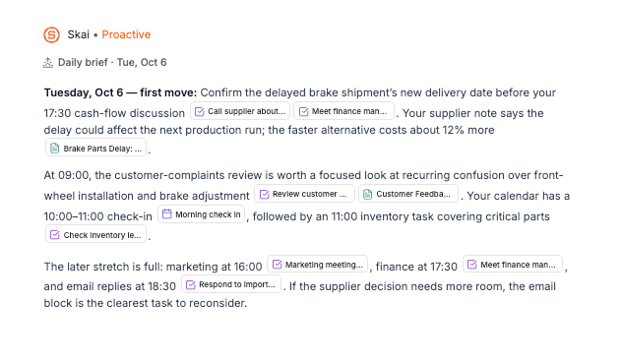Screen dimensions: 621x364
Task: Open the 'Respond to import...' task chip
Action: tap(231, 284)
